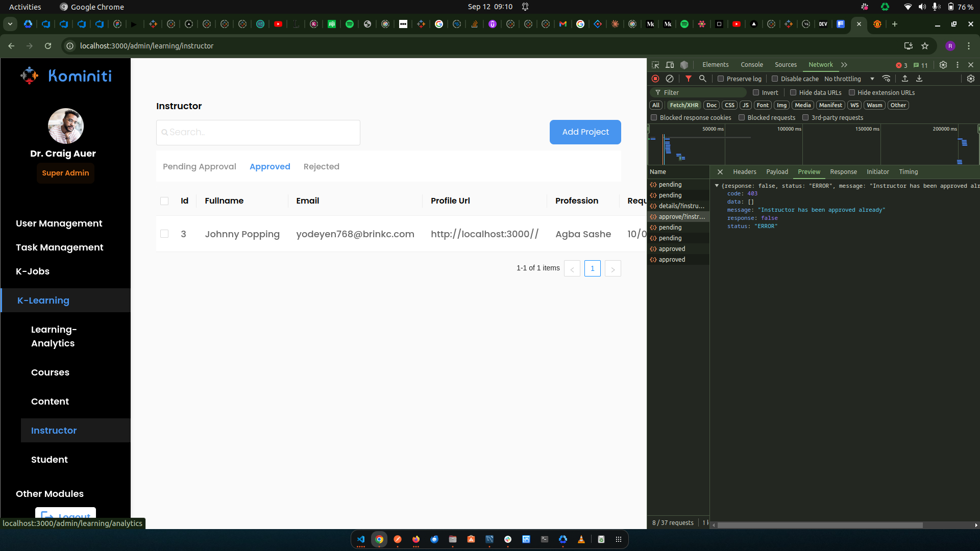Enable the Preserve log checkbox

(721, 79)
